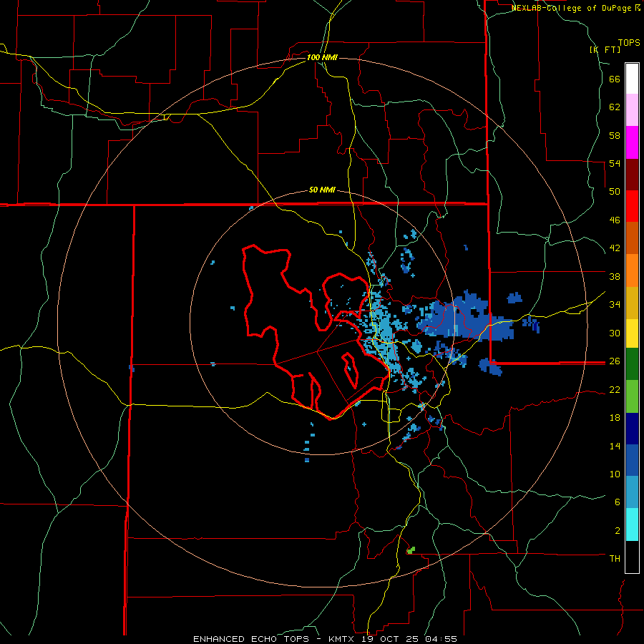Click the black TH swatch at the scale bottom
Image resolution: width=644 pixels, height=644 pixels.
click(x=632, y=557)
